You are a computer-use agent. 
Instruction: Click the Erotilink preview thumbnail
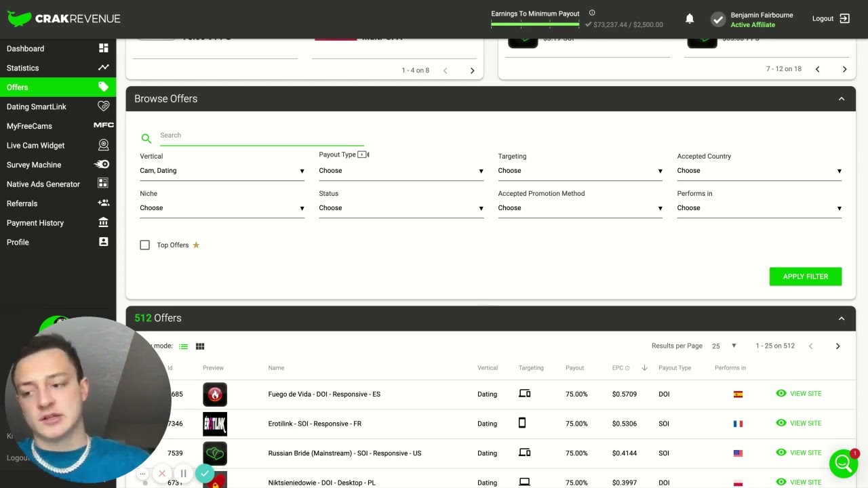coord(215,424)
